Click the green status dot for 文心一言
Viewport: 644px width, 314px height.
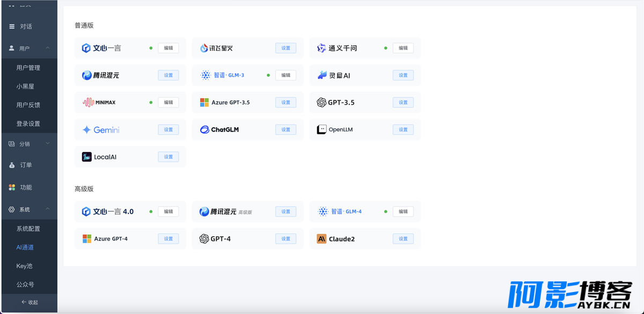coord(151,48)
